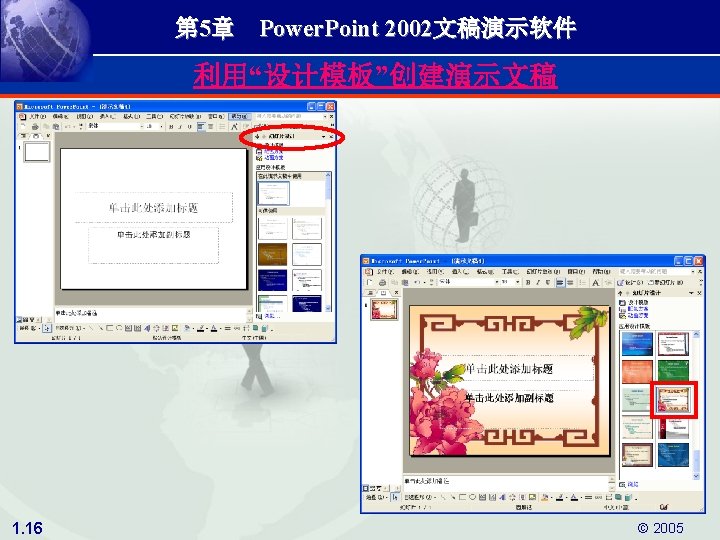Click 浏览 link at floral-template task pane bottom
Image resolution: width=720 pixels, height=540 pixels.
pyautogui.click(x=633, y=484)
